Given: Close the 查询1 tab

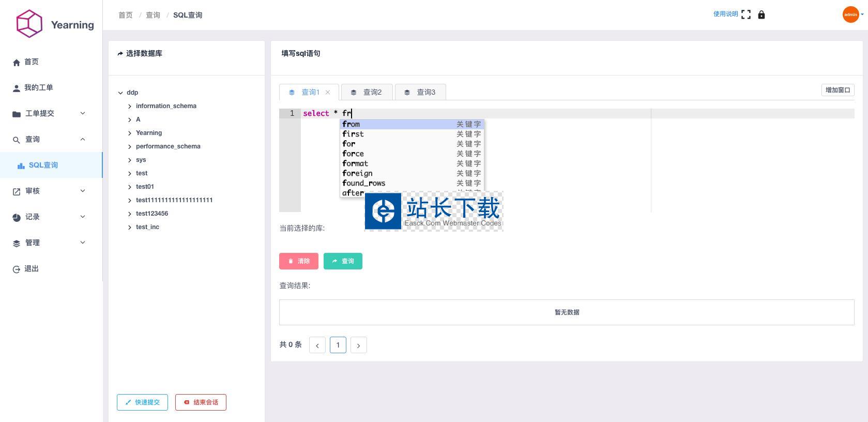Looking at the screenshot, I should [x=328, y=93].
